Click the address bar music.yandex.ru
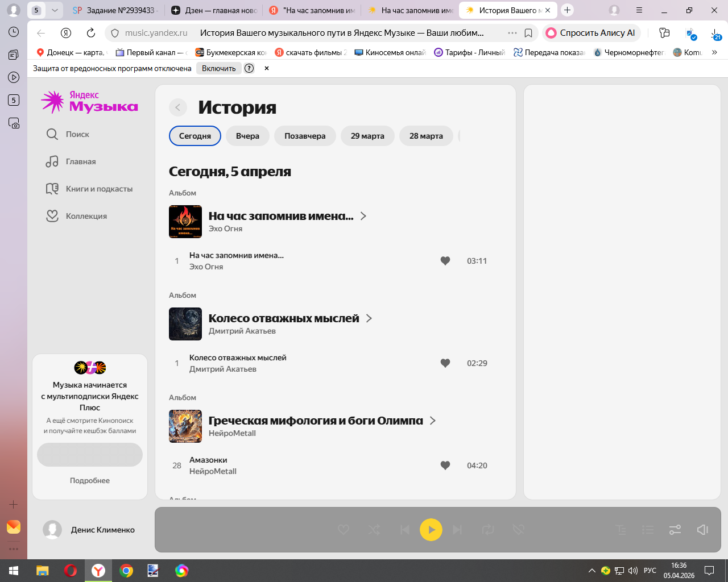This screenshot has height=582, width=728. (156, 33)
